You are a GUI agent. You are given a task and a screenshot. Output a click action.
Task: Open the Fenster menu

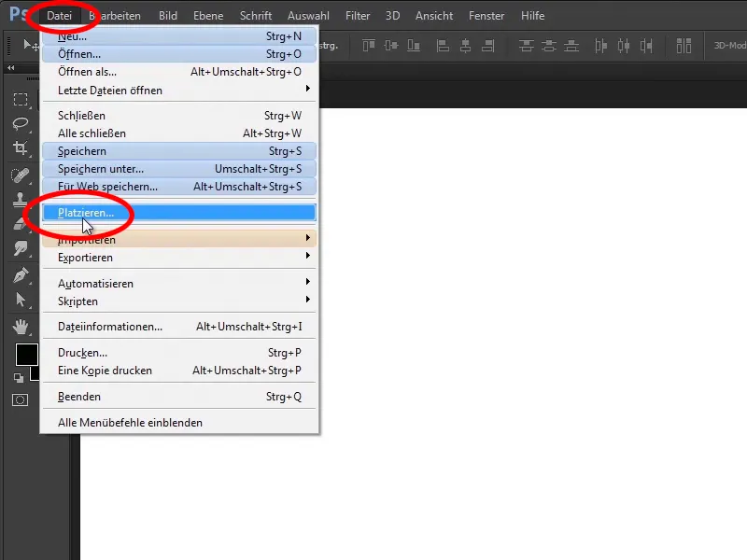[x=486, y=16]
